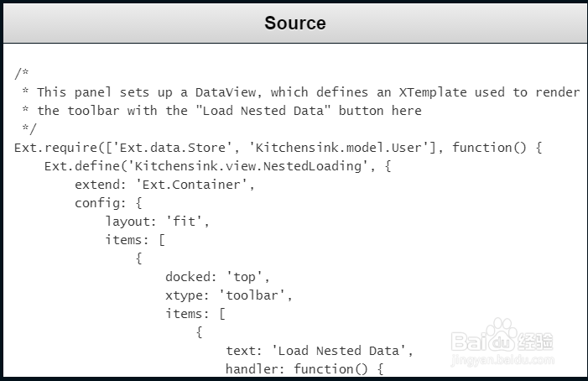Click the extend: 'Ext.Container' line
Screen dimensions: 588x381
[x=164, y=185]
